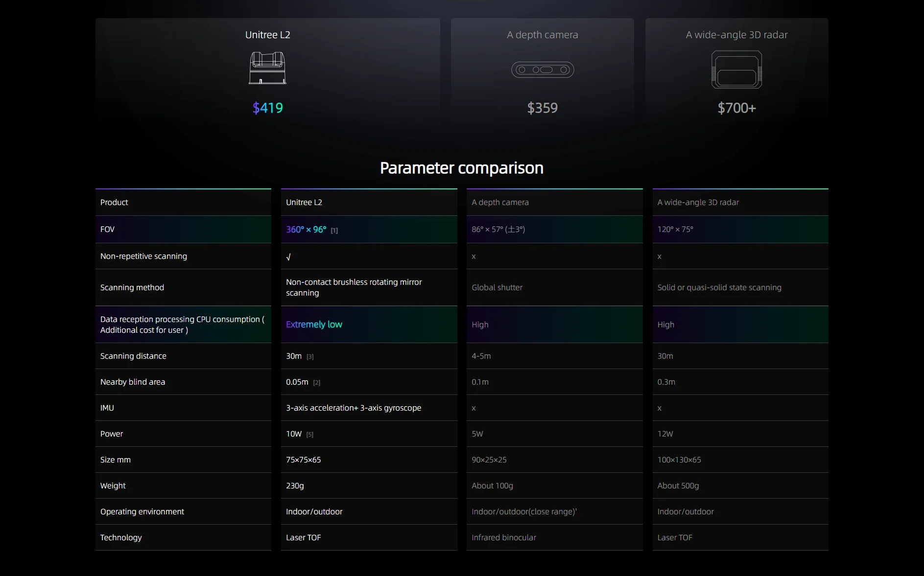Select the $359 depth camera price
The image size is (924, 576).
coord(543,108)
